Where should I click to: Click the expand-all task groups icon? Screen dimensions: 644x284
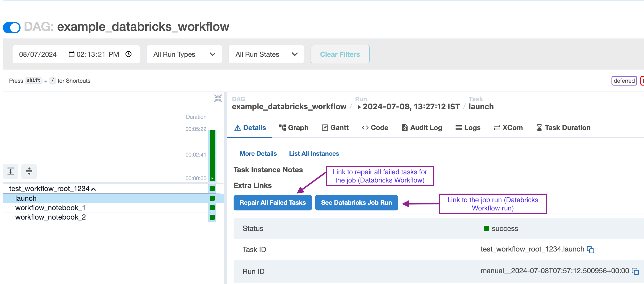point(10,171)
